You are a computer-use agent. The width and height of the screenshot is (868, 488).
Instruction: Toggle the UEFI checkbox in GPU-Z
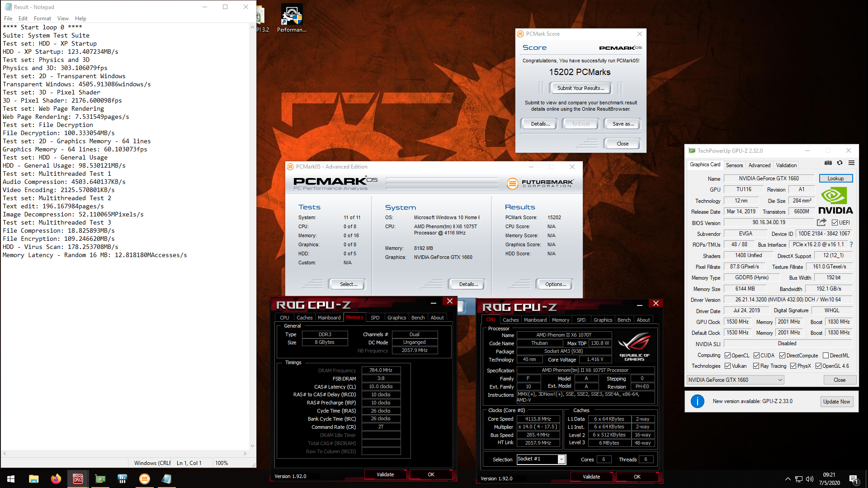[x=835, y=222]
